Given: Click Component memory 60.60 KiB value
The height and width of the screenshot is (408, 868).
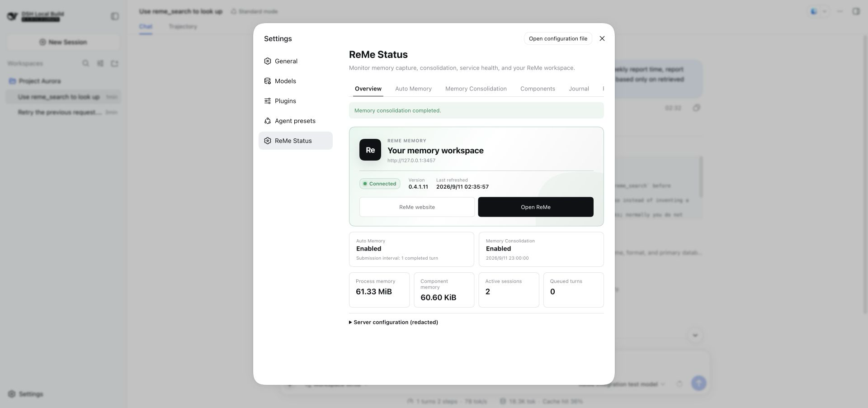Looking at the screenshot, I should [438, 298].
